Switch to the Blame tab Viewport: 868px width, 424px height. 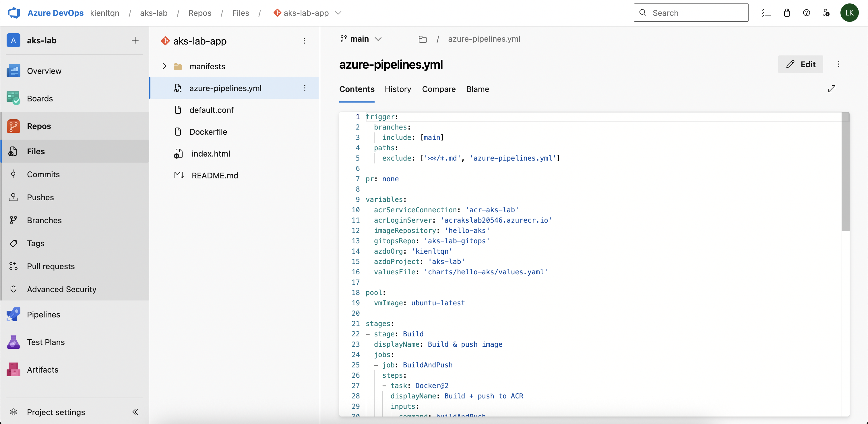[x=477, y=89]
